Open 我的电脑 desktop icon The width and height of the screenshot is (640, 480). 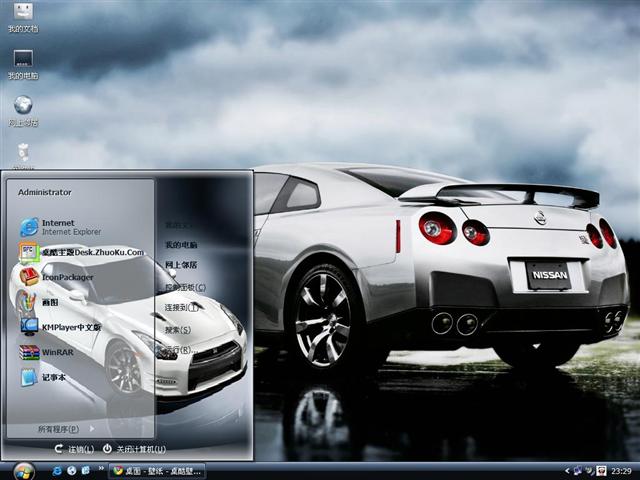[22, 64]
